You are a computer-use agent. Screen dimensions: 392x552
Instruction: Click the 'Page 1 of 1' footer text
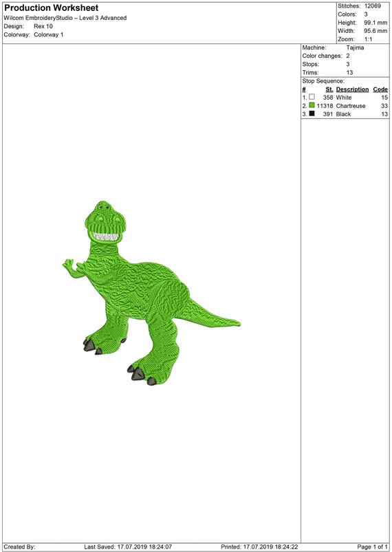373,547
